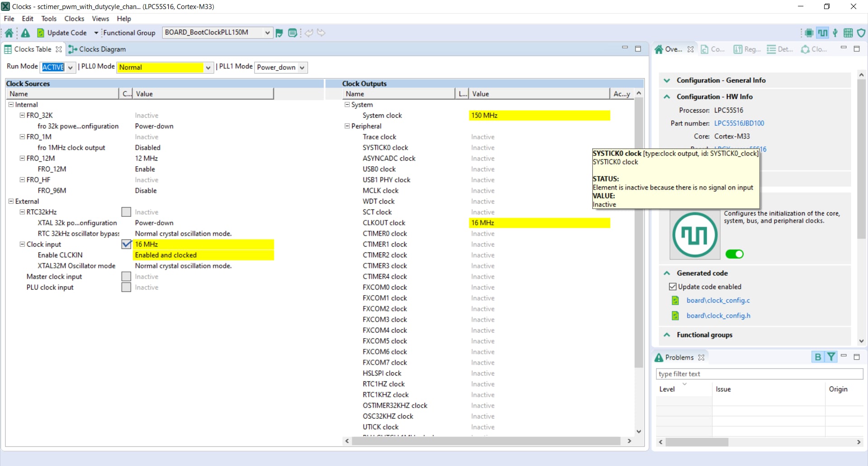Toggle the green Clocks tool enable switch

coord(735,254)
